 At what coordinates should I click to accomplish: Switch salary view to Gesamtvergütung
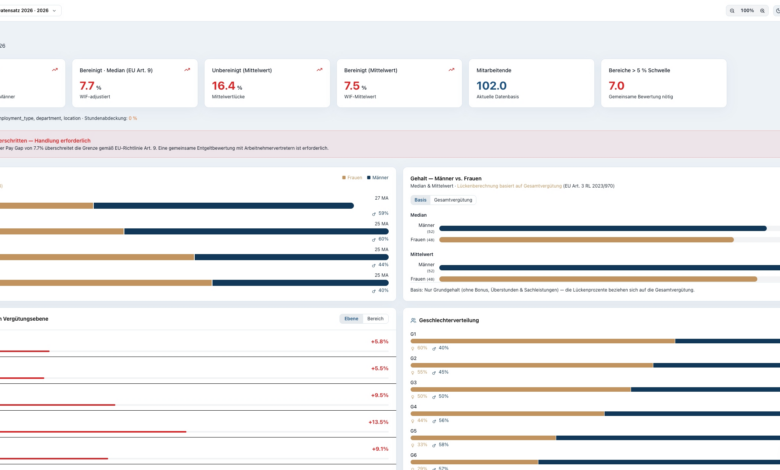click(x=453, y=200)
